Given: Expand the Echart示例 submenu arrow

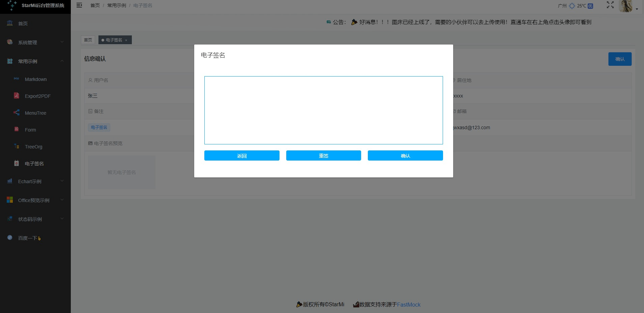Looking at the screenshot, I should (x=62, y=181).
